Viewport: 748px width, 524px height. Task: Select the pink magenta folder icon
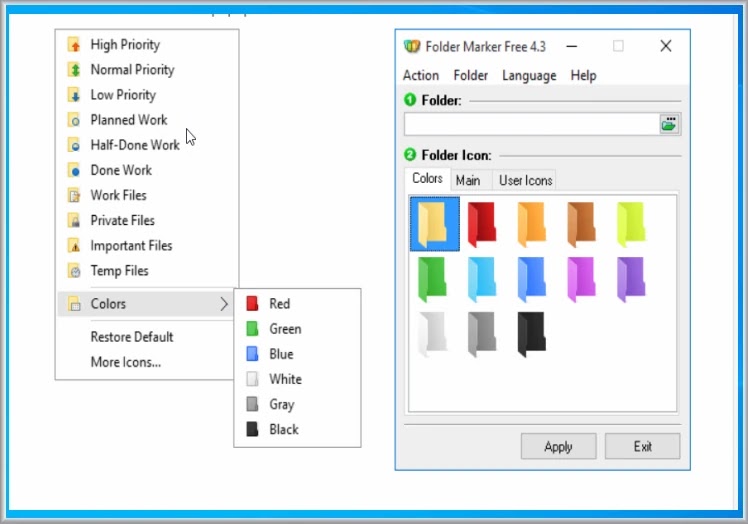pyautogui.click(x=581, y=279)
